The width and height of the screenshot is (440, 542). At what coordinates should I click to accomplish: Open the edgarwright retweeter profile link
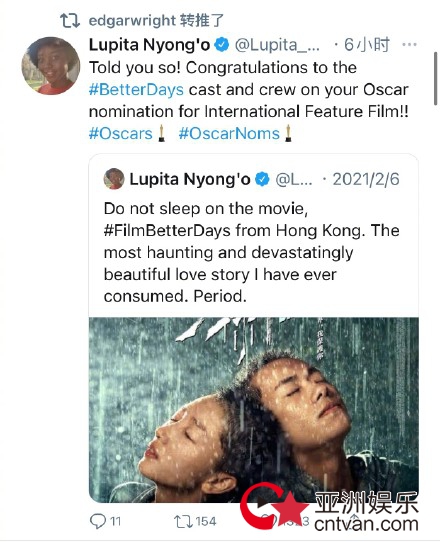pyautogui.click(x=132, y=20)
